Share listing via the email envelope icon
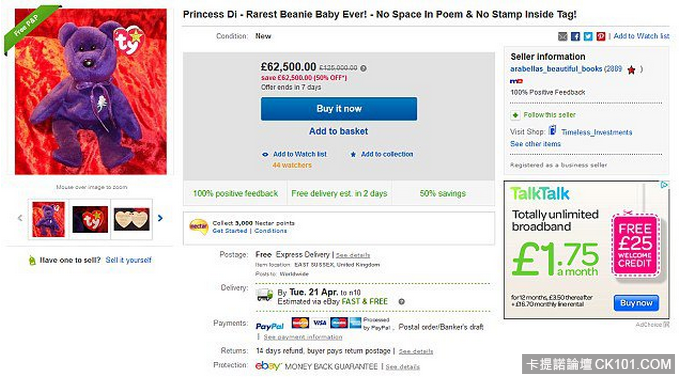This screenshot has height=384, width=685. tap(563, 36)
